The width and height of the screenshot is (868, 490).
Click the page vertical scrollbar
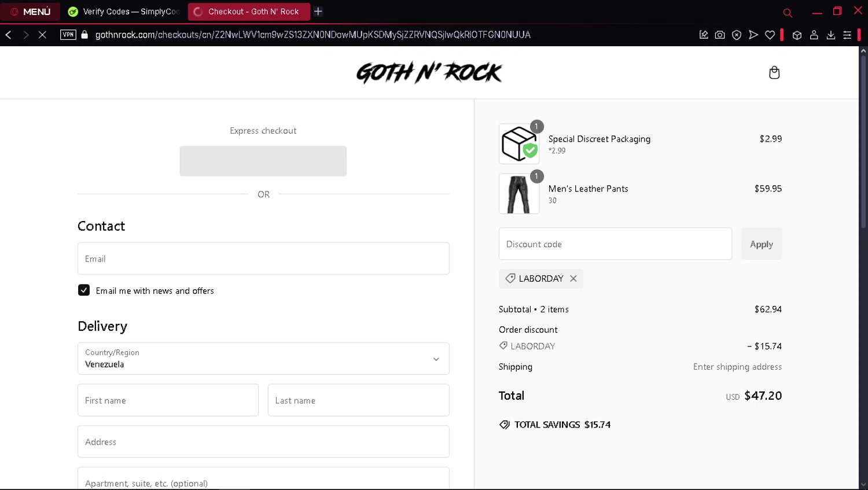[863, 142]
